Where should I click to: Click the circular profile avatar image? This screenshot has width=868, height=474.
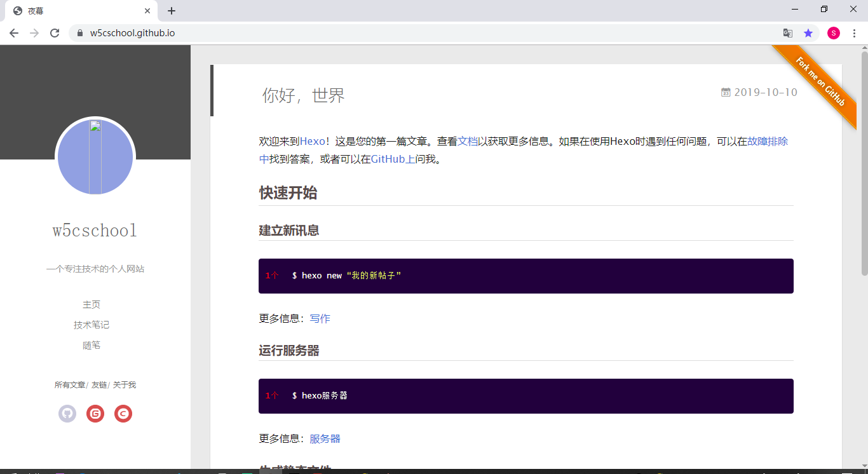[95, 156]
